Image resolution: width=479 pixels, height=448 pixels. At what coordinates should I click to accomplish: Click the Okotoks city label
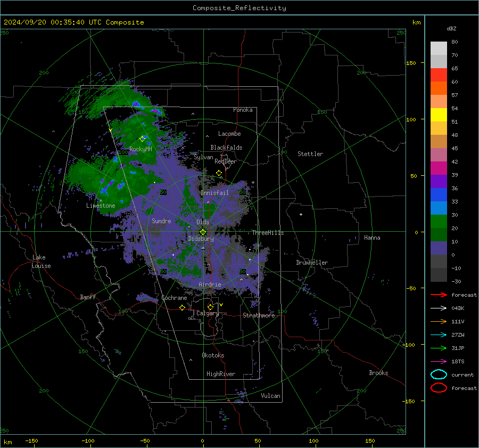213,355
